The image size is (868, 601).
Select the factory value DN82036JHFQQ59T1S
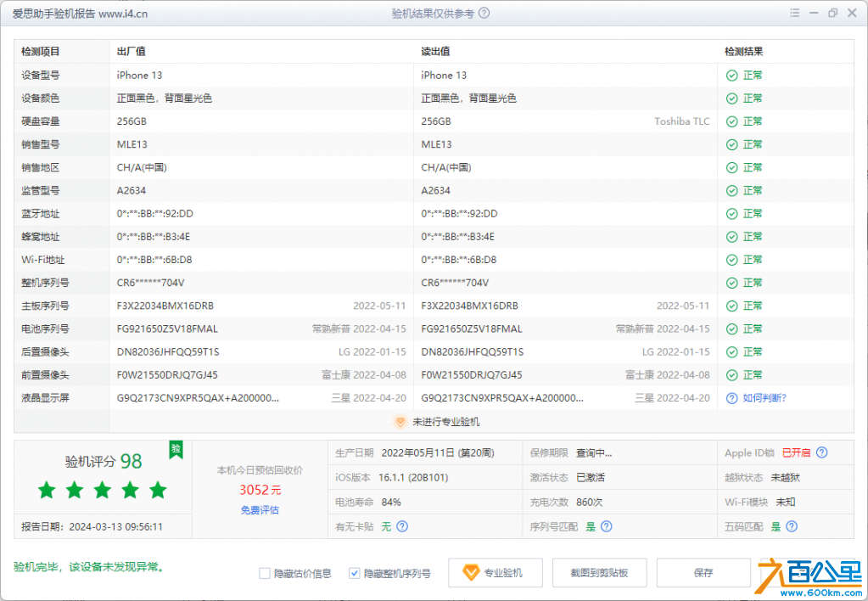[168, 352]
